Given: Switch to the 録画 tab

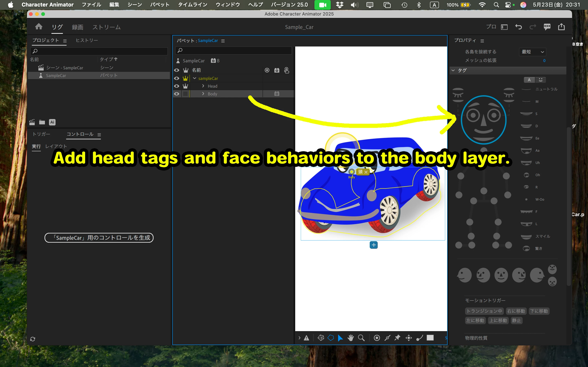Looking at the screenshot, I should [x=78, y=27].
